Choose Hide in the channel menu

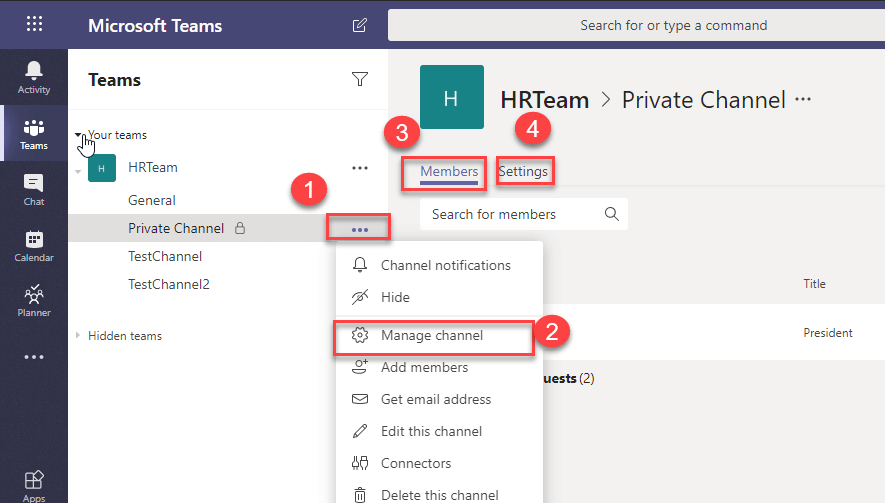coord(395,297)
